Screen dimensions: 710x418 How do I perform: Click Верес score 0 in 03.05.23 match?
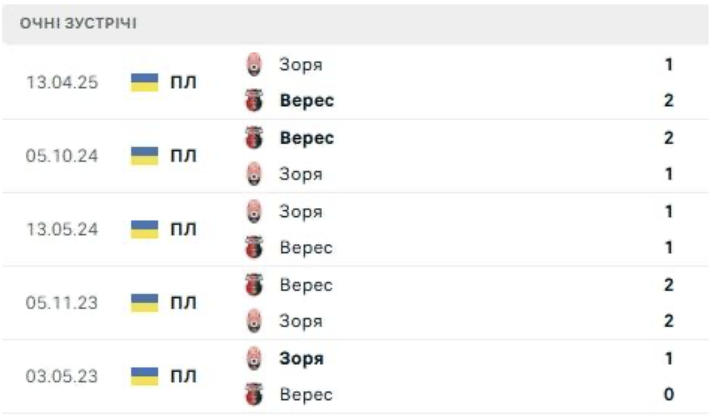click(668, 394)
